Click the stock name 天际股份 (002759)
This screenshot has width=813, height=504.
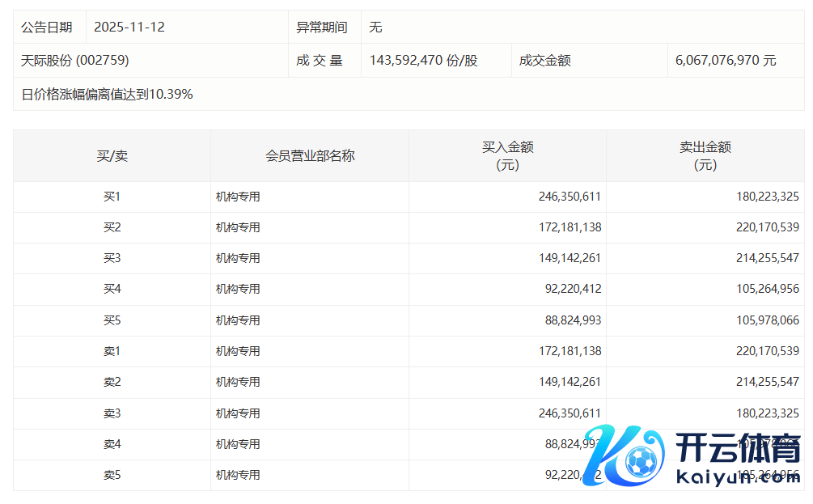point(74,61)
